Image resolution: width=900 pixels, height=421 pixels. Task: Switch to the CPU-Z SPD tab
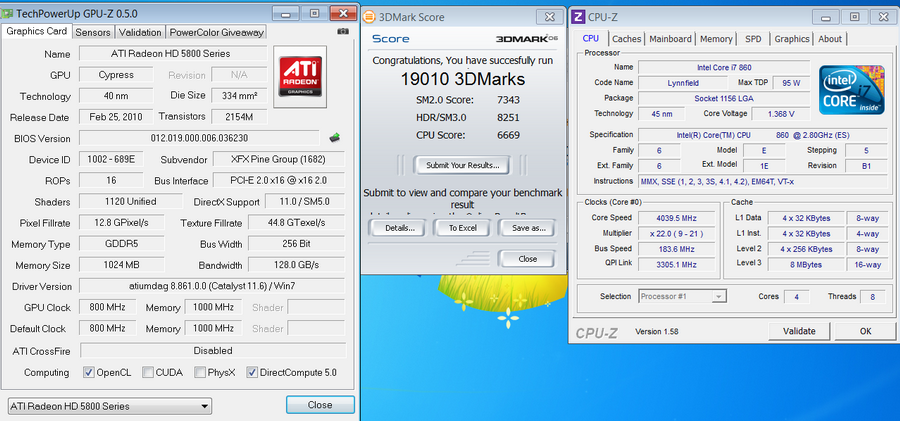point(753,39)
